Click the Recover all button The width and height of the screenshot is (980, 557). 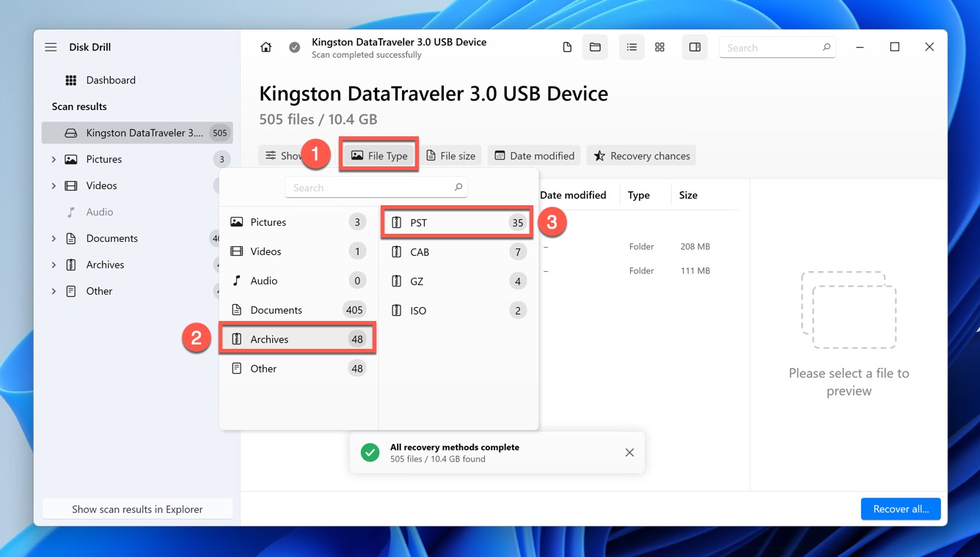[x=901, y=509]
